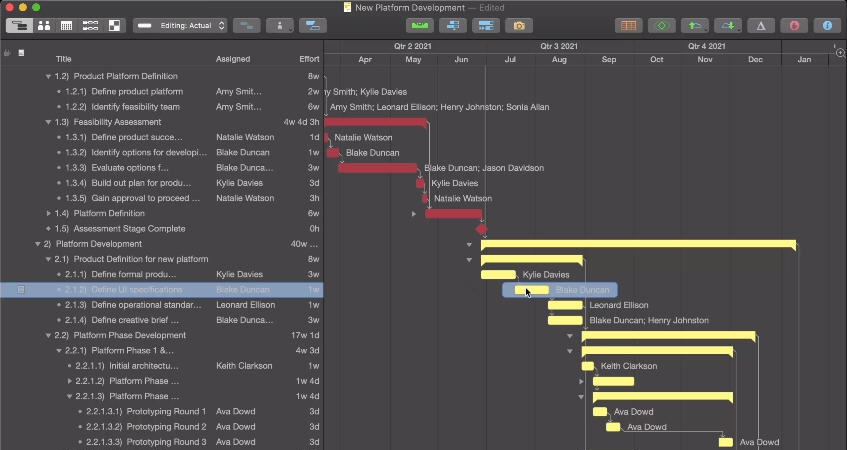Click the notes column header icon
The image size is (847, 450).
(x=21, y=53)
